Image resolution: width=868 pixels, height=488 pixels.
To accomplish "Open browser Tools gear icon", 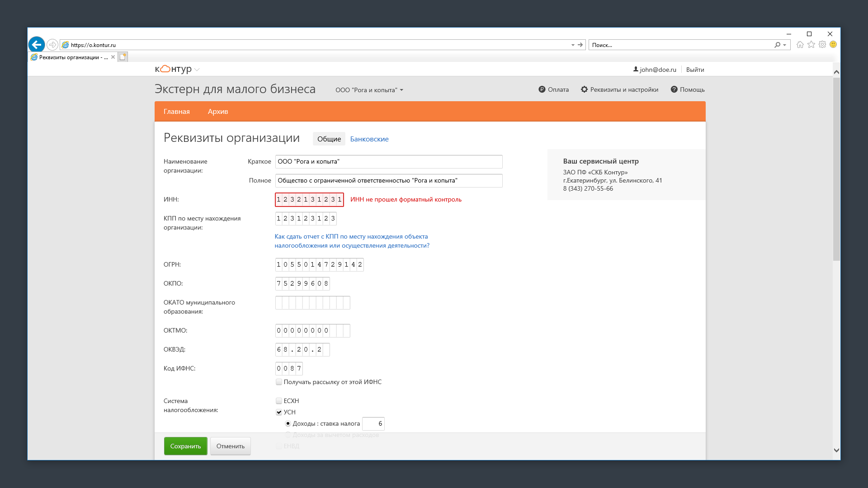I will pos(822,45).
